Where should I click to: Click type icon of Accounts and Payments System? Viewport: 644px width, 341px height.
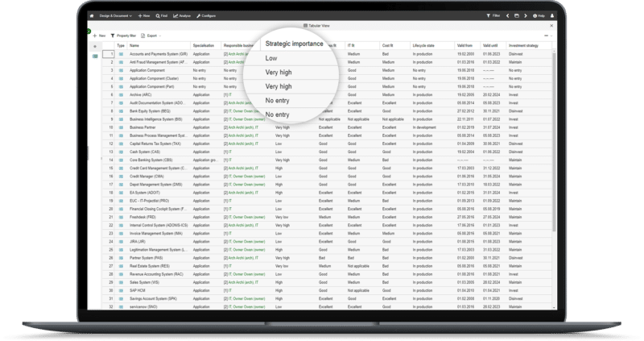pos(121,54)
